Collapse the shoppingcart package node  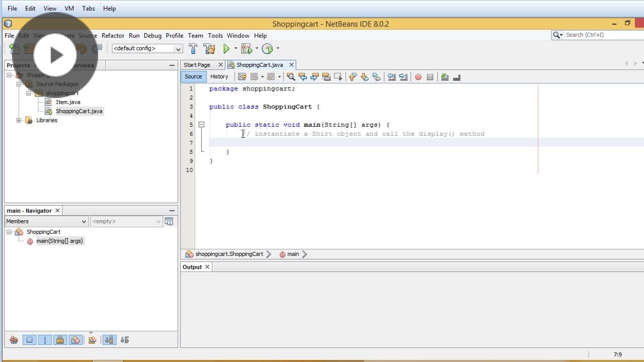[29, 93]
